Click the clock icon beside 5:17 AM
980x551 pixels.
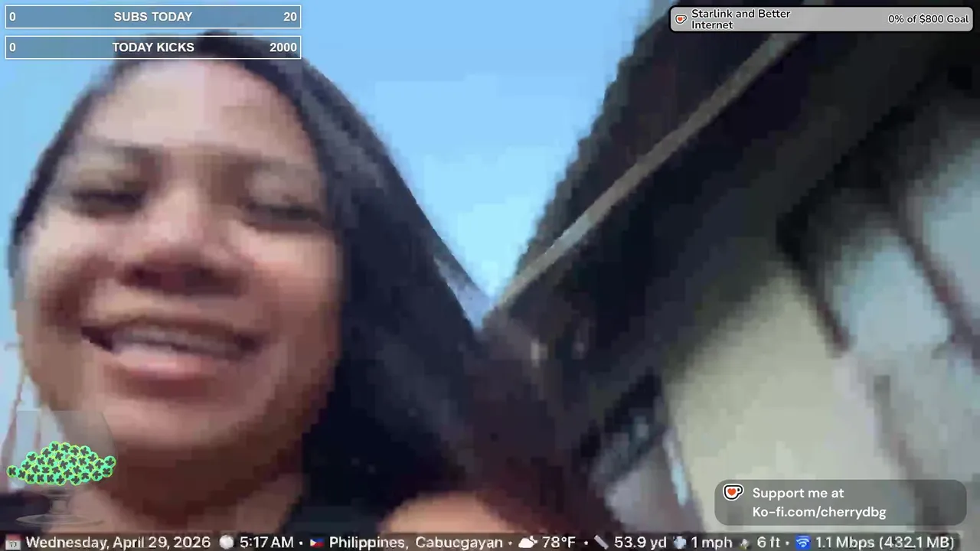[x=227, y=542]
